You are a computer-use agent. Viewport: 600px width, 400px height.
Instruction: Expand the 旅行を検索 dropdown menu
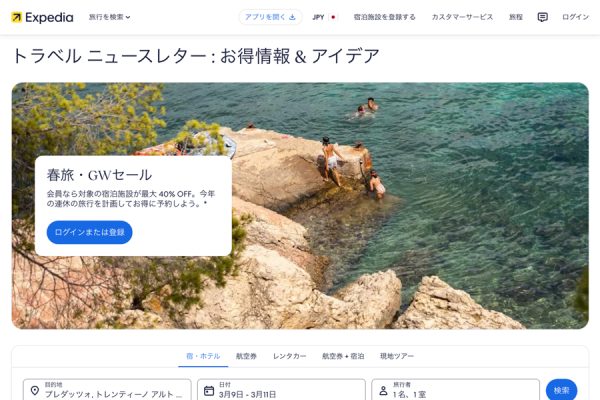click(109, 17)
